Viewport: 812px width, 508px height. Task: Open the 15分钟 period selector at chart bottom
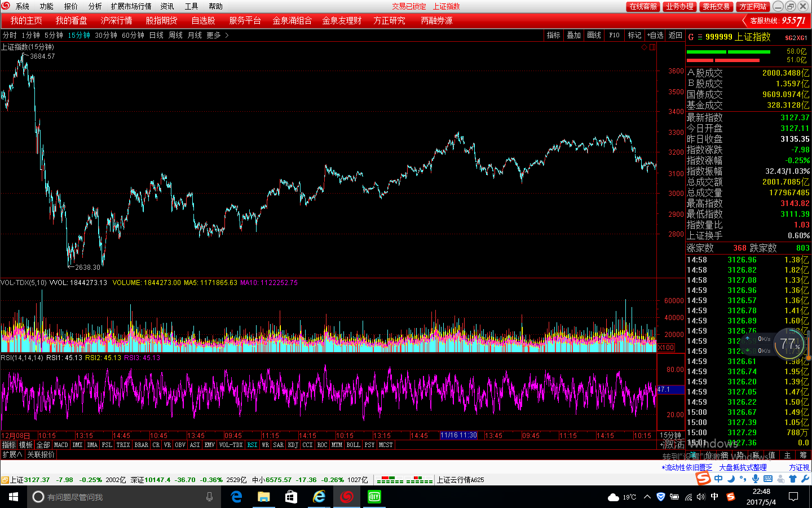[x=670, y=436]
